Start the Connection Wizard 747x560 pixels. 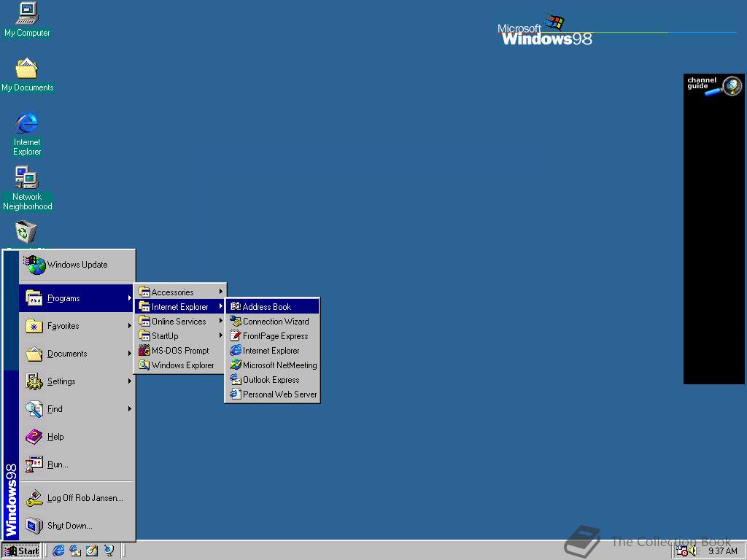click(x=273, y=322)
